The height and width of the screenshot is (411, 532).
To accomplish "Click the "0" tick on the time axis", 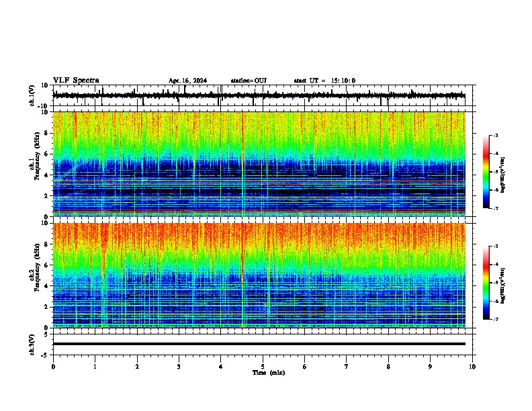I will [x=53, y=367].
